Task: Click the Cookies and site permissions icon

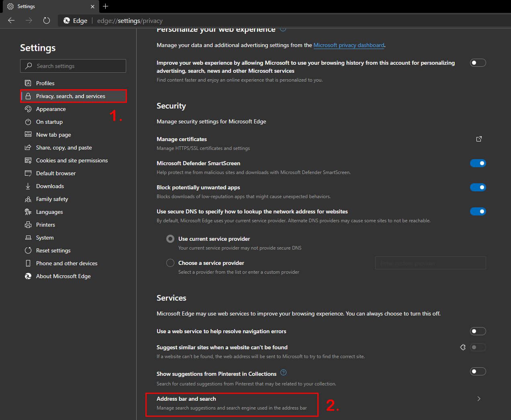Action: coord(28,160)
